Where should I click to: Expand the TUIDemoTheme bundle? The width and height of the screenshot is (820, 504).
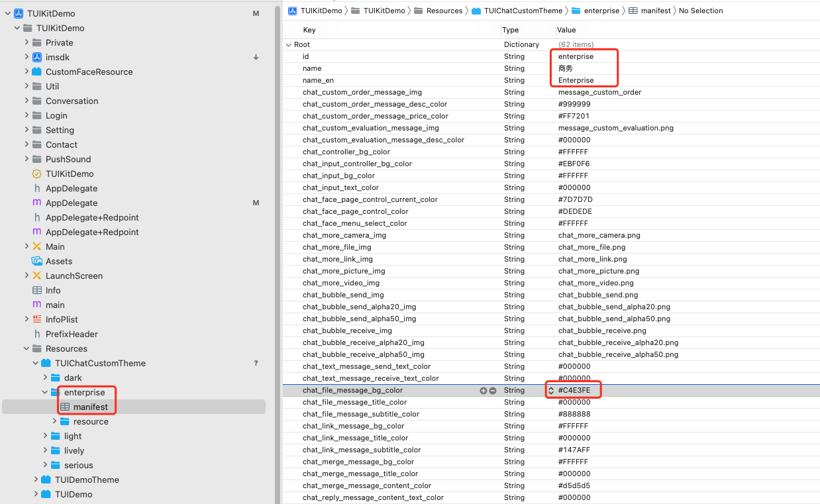point(36,479)
